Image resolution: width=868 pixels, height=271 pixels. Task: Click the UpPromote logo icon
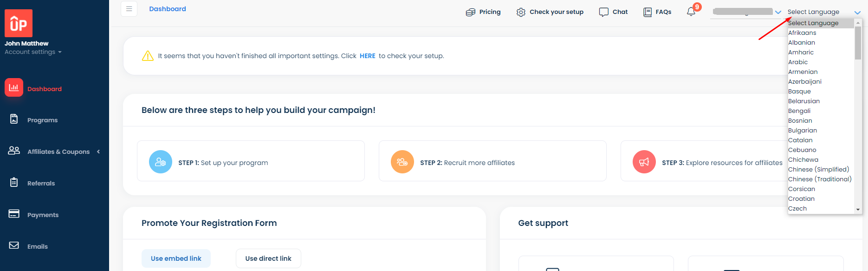19,23
